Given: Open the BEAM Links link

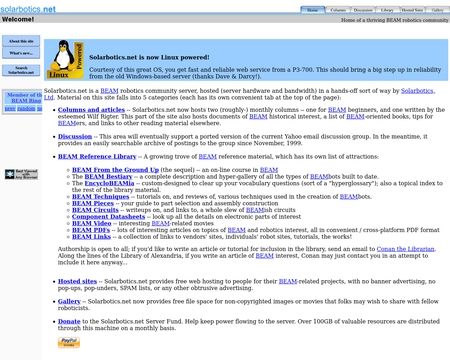Looking at the screenshot, I should coord(91,236).
